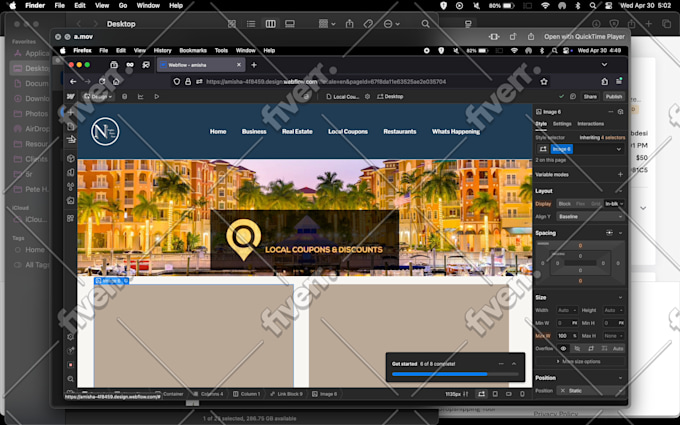Open the Go menu in Finder menu bar
680x425 pixels.
(x=123, y=6)
